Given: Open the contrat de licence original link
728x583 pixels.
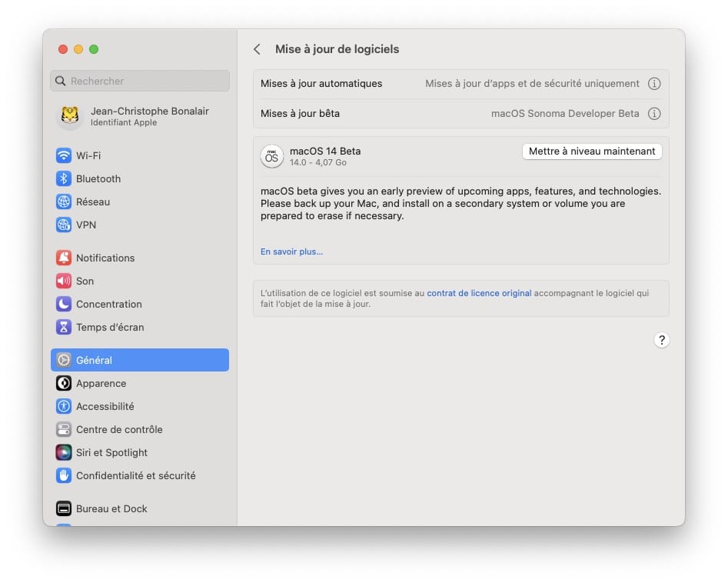Looking at the screenshot, I should tap(479, 293).
